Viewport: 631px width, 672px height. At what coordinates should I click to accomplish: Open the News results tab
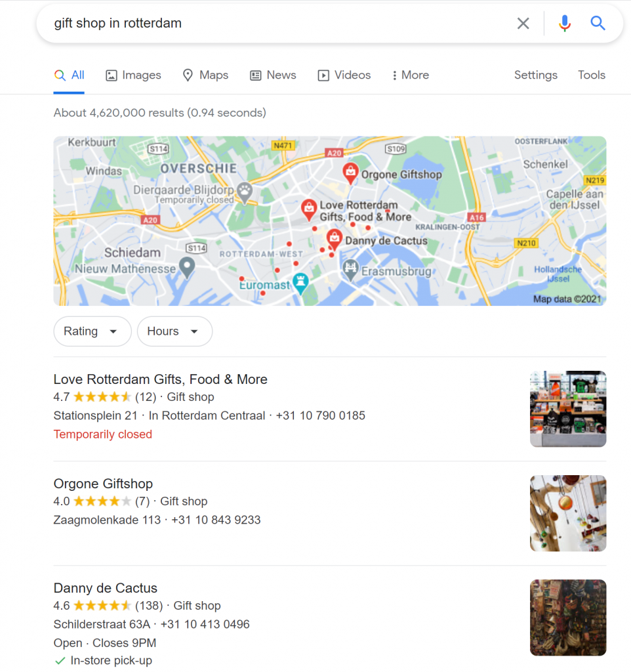[x=273, y=75]
